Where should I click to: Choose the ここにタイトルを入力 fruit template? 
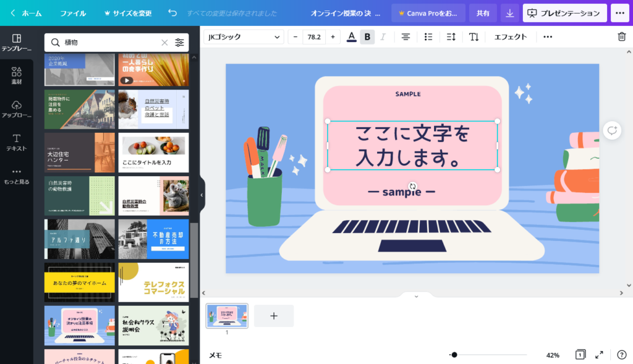153,153
